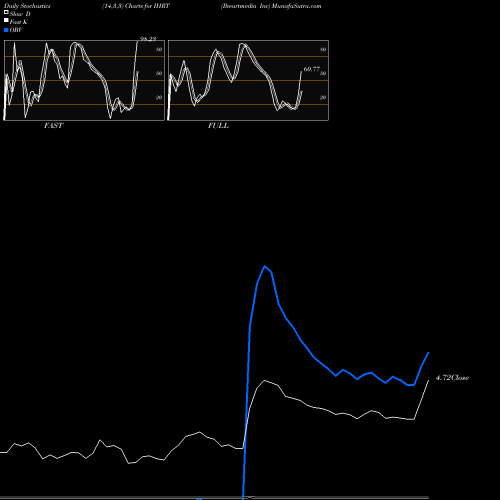This screenshot has height=500, width=500.
Task: Click the FULL chart label
Action: pos(218,126)
